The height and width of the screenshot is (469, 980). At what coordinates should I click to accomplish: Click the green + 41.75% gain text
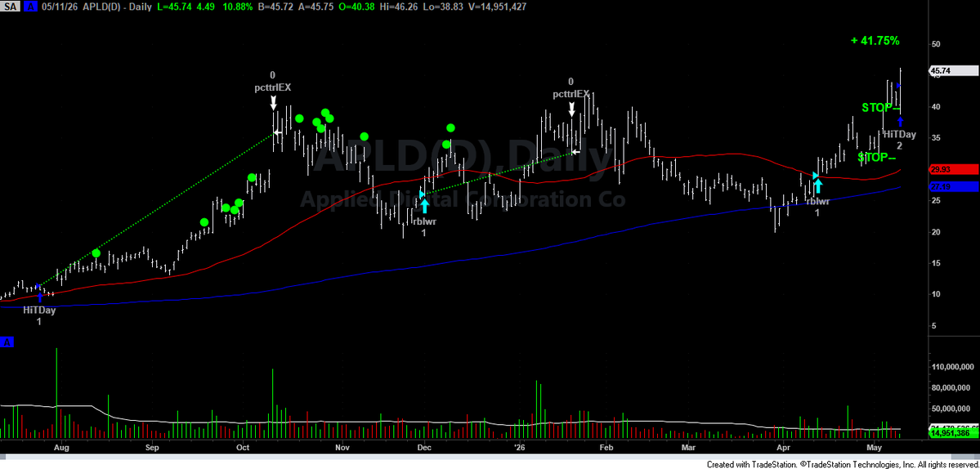(x=875, y=41)
